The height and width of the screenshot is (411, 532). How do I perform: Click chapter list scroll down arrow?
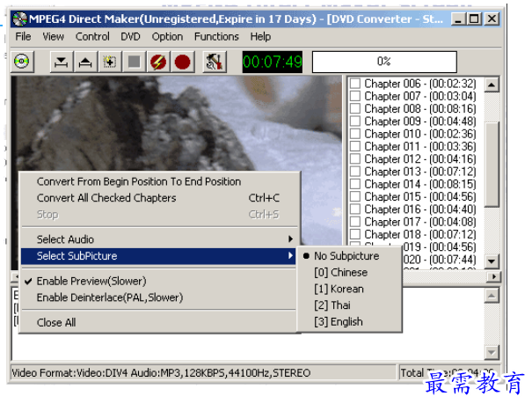pos(492,261)
